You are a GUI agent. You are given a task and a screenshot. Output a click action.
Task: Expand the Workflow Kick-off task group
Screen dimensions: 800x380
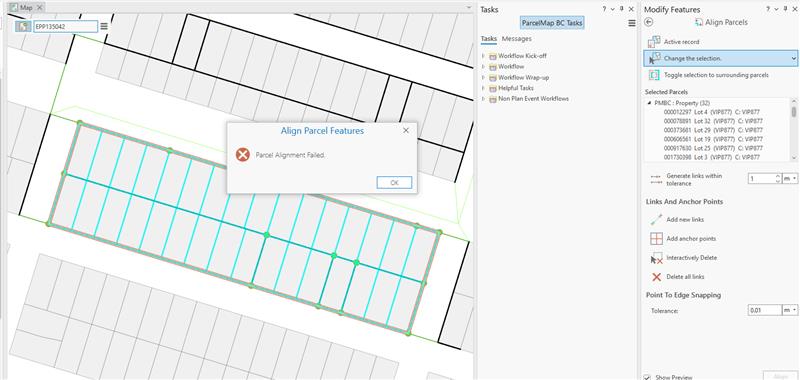pyautogui.click(x=484, y=56)
